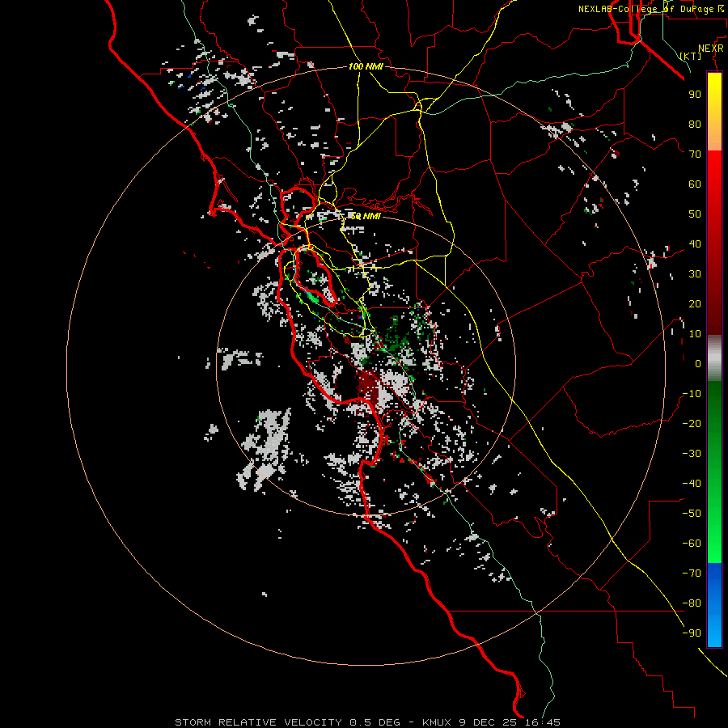Click the "[KT]" units label
This screenshot has width=728, height=728.
click(x=691, y=56)
